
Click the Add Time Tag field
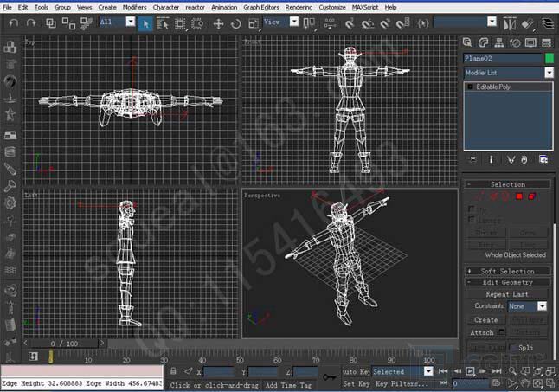coord(288,385)
